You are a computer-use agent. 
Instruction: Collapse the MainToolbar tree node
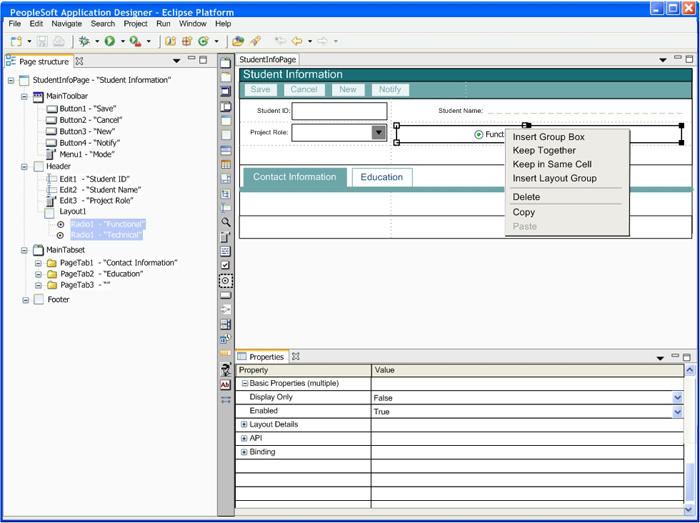(25, 96)
